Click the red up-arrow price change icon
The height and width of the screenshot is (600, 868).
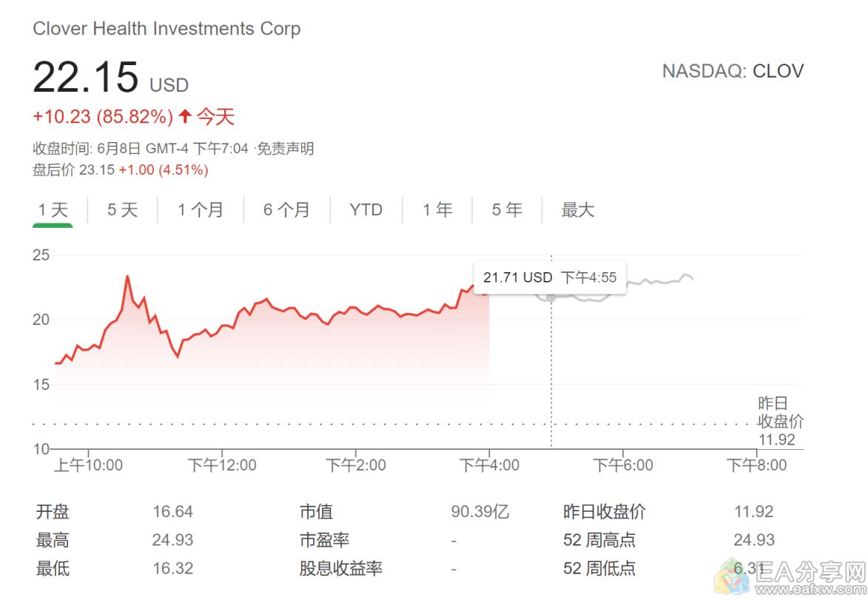coord(185,116)
